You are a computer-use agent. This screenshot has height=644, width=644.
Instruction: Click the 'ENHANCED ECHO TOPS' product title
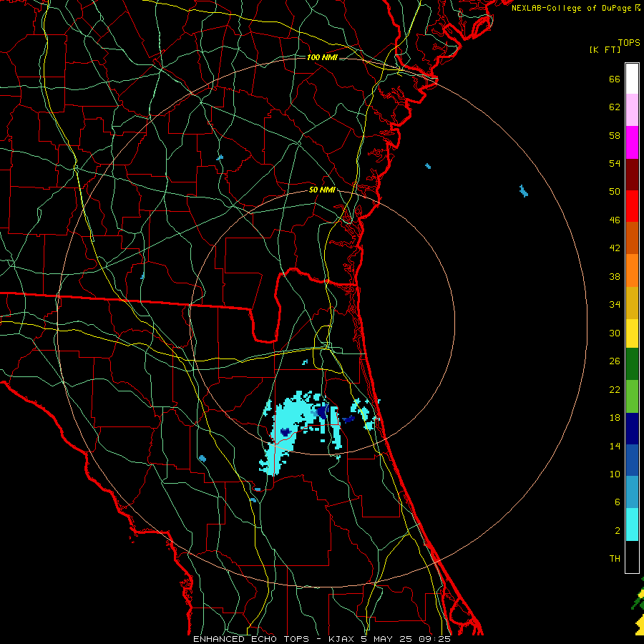pyautogui.click(x=251, y=639)
